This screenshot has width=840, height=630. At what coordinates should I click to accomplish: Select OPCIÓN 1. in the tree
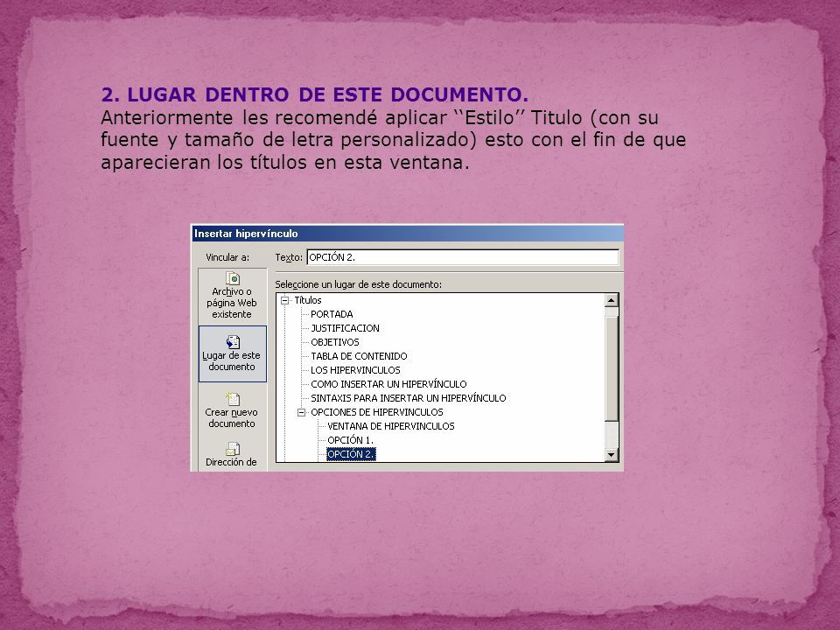(x=350, y=440)
